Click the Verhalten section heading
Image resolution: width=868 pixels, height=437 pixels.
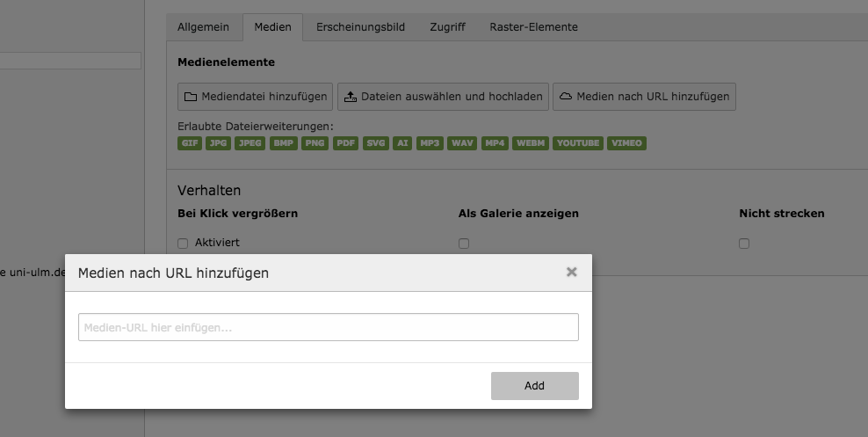point(209,191)
